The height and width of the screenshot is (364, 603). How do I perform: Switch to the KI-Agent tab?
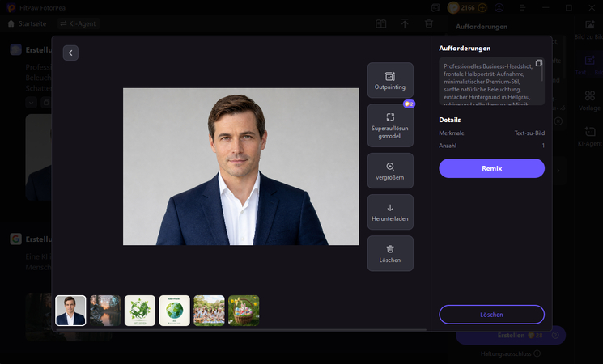click(78, 23)
